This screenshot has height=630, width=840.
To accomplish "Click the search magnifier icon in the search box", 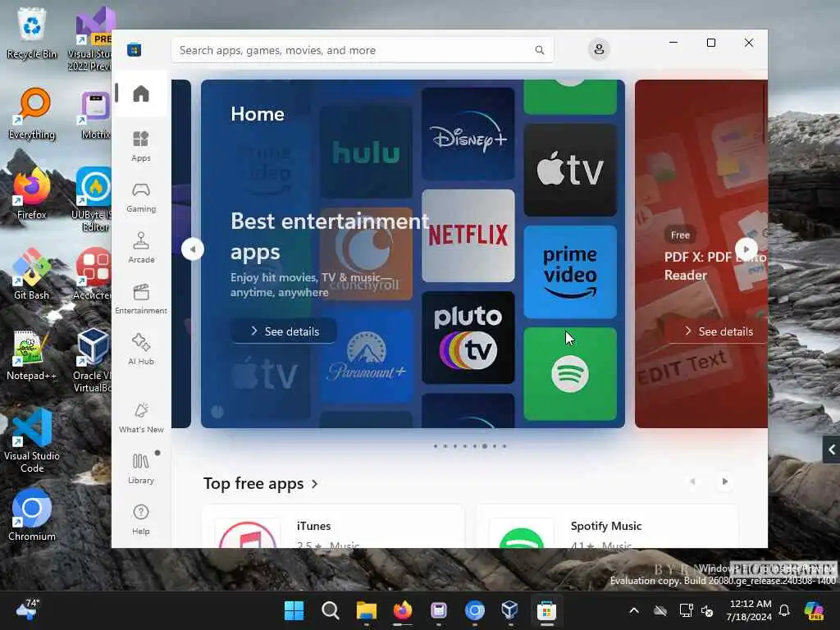I will (540, 50).
